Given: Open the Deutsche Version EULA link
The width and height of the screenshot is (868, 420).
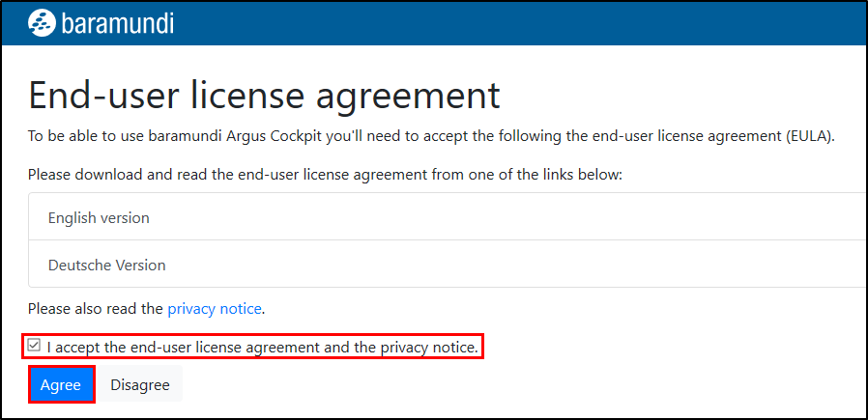Looking at the screenshot, I should coord(106,265).
